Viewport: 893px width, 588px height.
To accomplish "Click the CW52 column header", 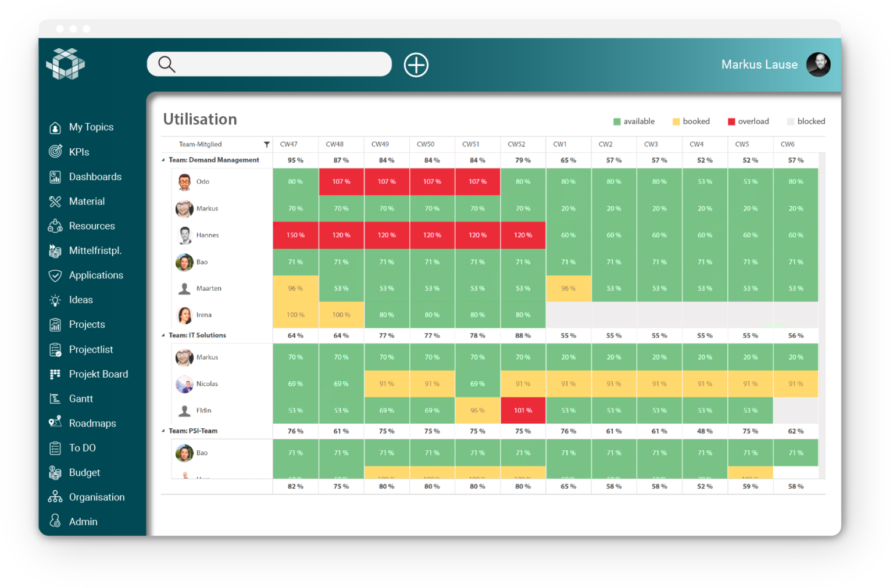I will click(516, 145).
